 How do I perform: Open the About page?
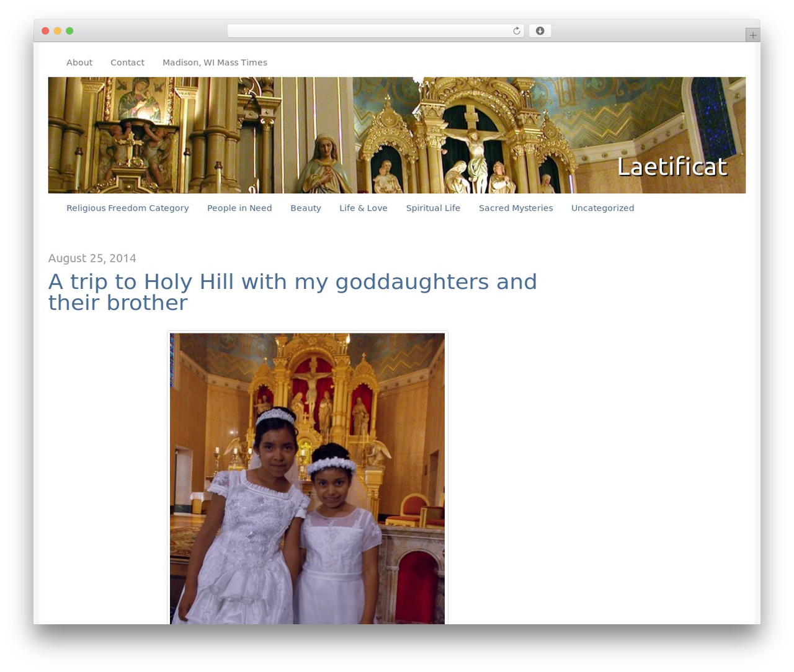tap(79, 63)
